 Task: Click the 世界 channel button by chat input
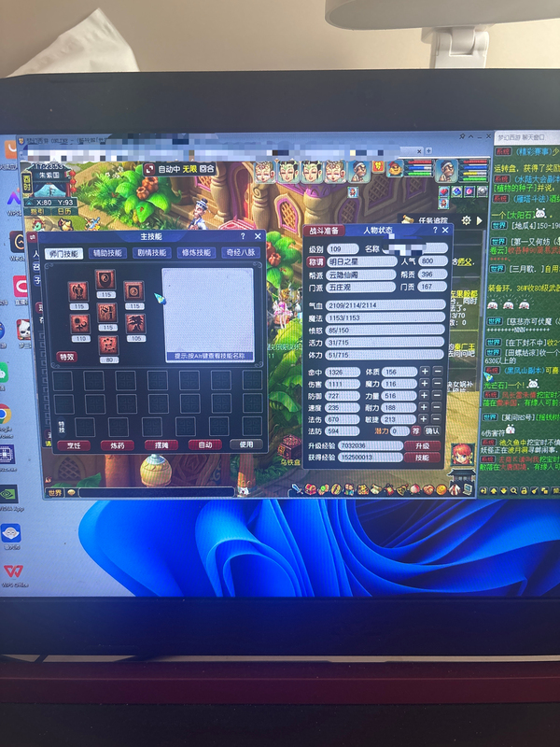point(55,493)
